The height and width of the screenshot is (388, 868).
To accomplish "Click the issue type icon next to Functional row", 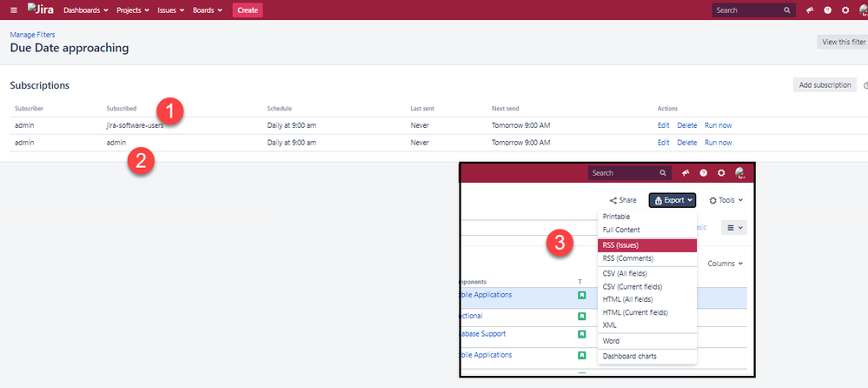I will 582,316.
